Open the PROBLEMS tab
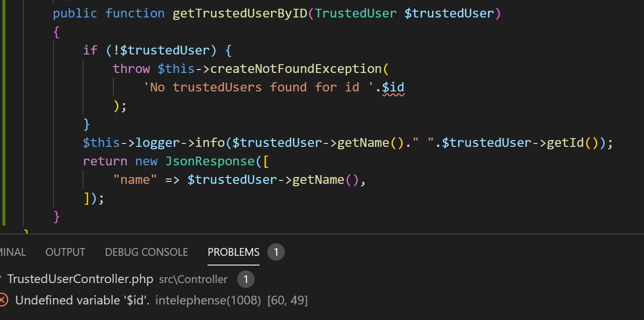The image size is (644, 320). tap(234, 252)
